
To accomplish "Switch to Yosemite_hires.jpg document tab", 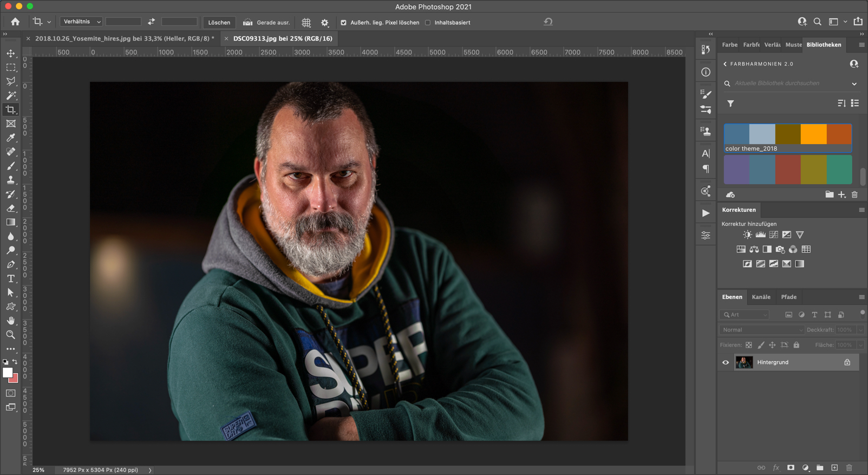I will (x=125, y=38).
